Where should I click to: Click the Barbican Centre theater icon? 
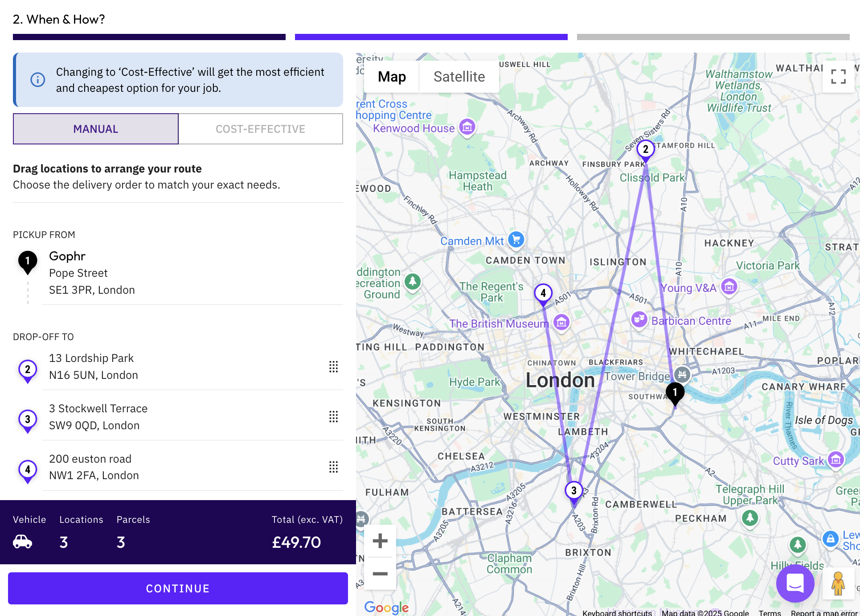pyautogui.click(x=639, y=320)
